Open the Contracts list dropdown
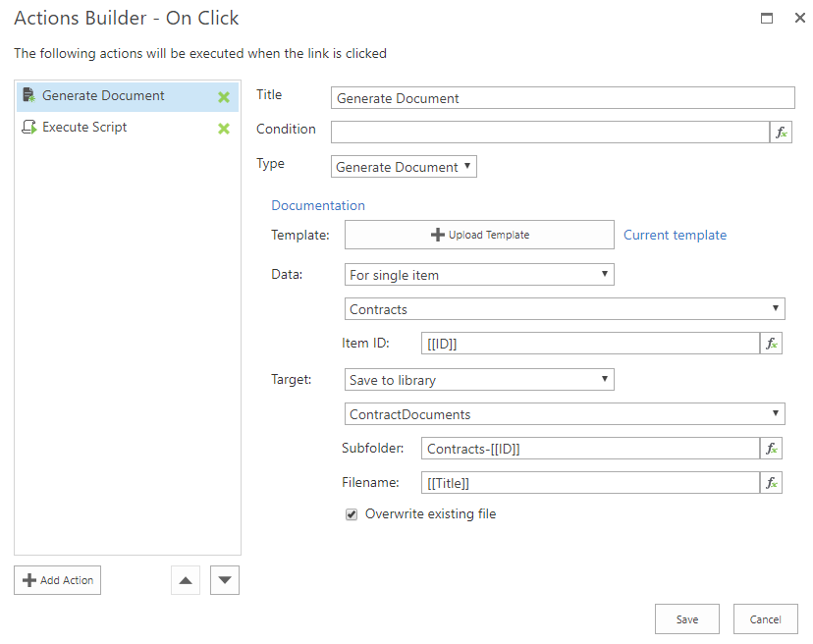The height and width of the screenshot is (644, 813). [565, 309]
